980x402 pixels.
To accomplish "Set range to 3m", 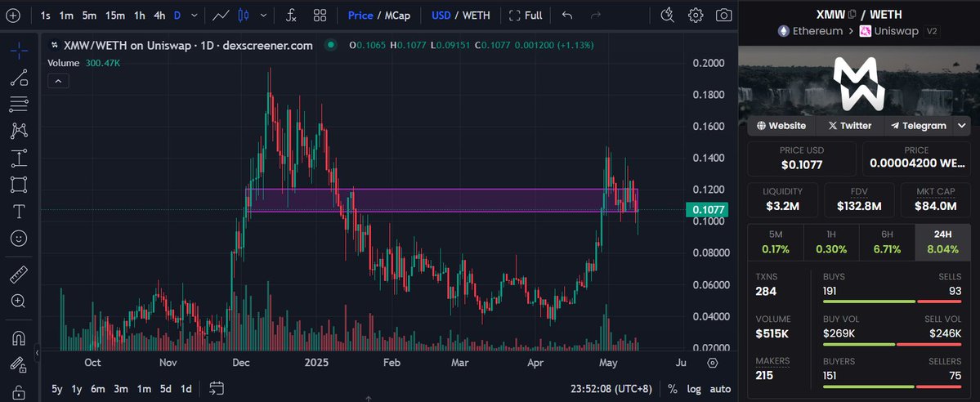I will pos(121,389).
